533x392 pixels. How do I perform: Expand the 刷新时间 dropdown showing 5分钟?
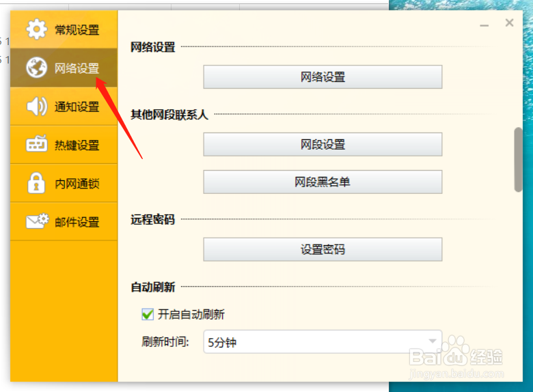[323, 341]
